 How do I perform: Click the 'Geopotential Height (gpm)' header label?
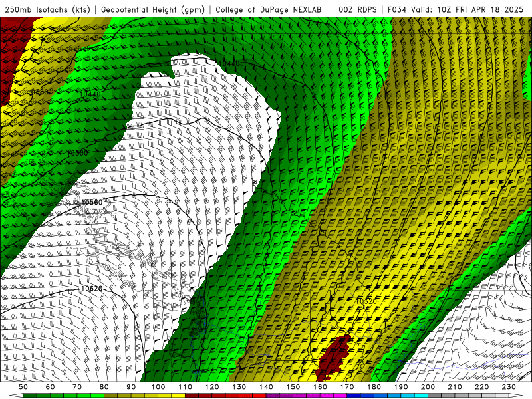[x=153, y=9]
